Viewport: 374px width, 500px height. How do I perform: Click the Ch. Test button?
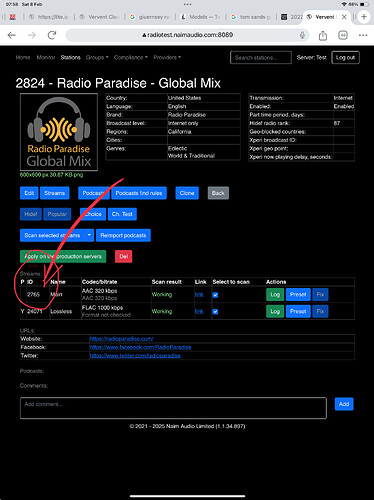122,214
